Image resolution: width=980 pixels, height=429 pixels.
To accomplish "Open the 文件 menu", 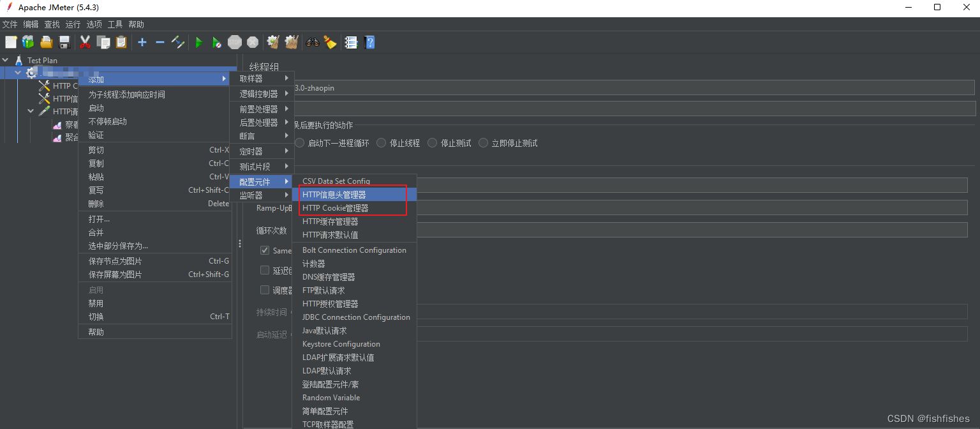I will coord(10,24).
